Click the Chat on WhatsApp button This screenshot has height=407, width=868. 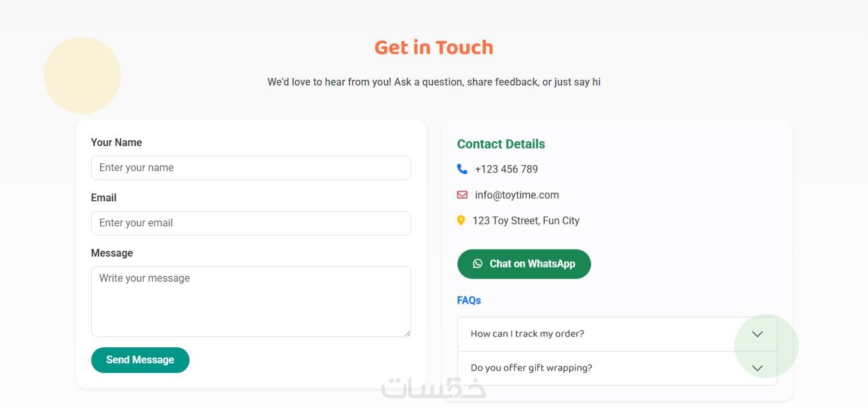pos(524,264)
